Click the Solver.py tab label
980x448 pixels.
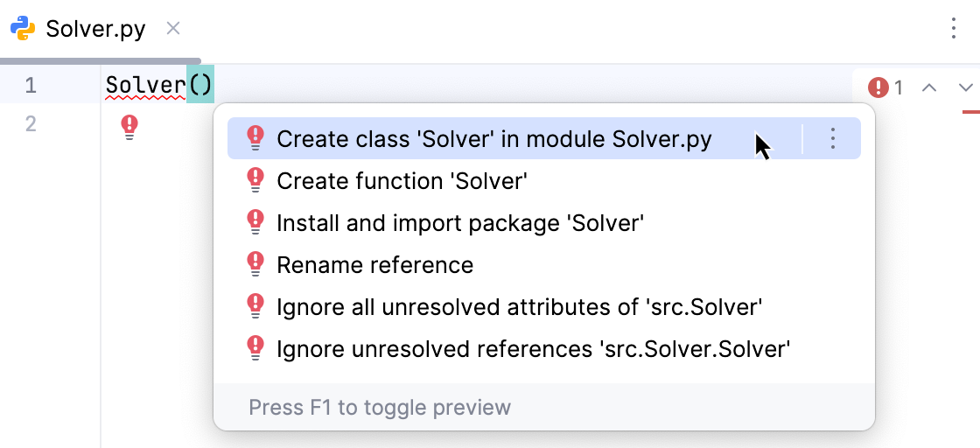pos(95,28)
